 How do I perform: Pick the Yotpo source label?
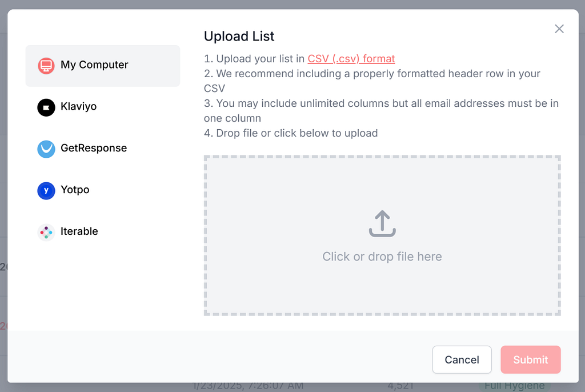tap(75, 190)
